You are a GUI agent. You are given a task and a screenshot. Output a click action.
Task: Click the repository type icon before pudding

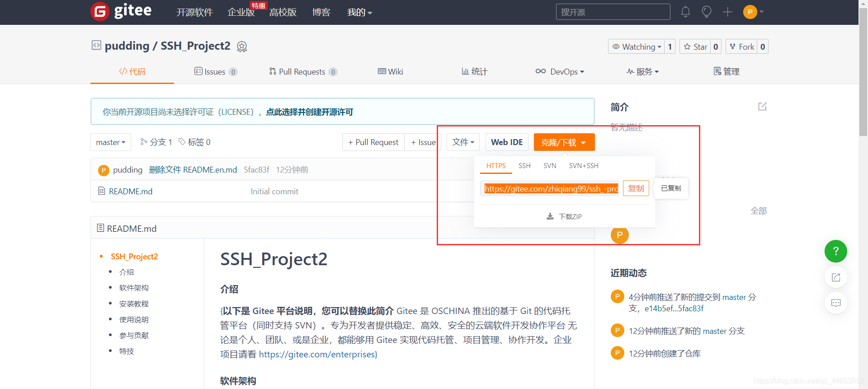[96, 45]
